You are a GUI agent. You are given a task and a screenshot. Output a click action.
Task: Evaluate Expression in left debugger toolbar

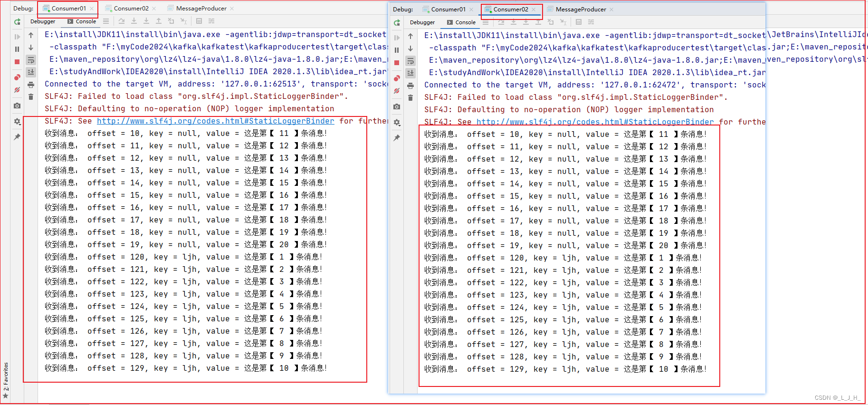tap(199, 21)
